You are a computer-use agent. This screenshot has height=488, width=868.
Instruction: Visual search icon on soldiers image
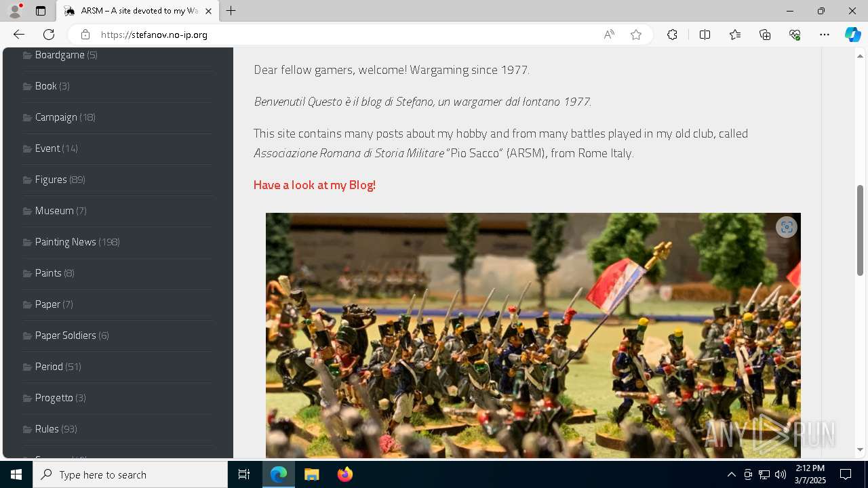tap(786, 227)
